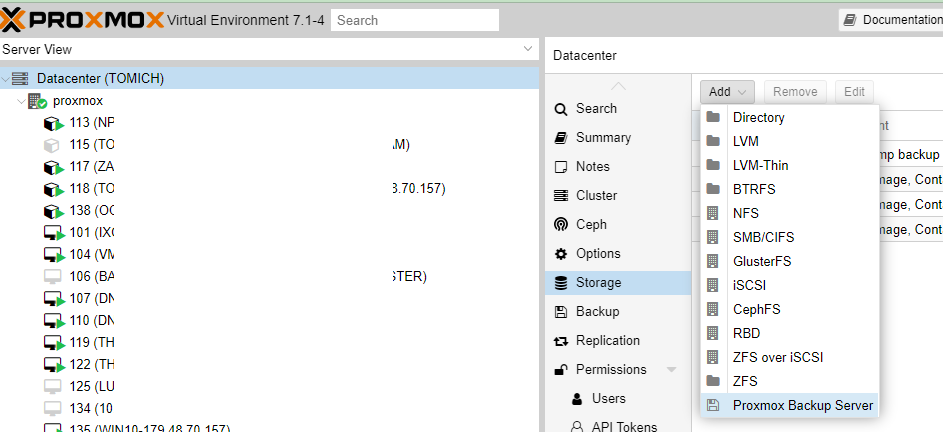Click the Storage database icon
943x432 pixels.
561,283
